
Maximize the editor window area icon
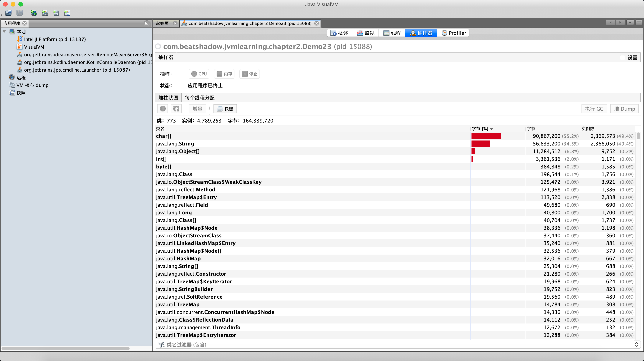tap(639, 22)
